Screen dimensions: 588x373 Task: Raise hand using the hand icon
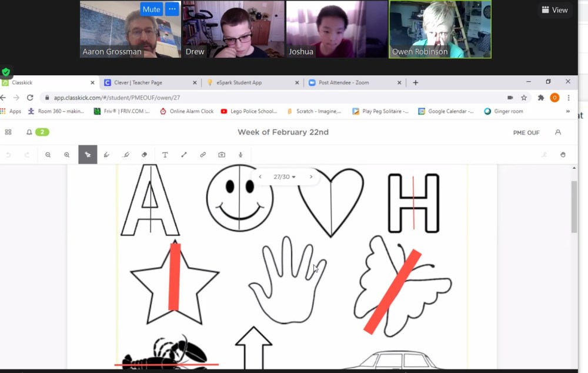pyautogui.click(x=563, y=155)
